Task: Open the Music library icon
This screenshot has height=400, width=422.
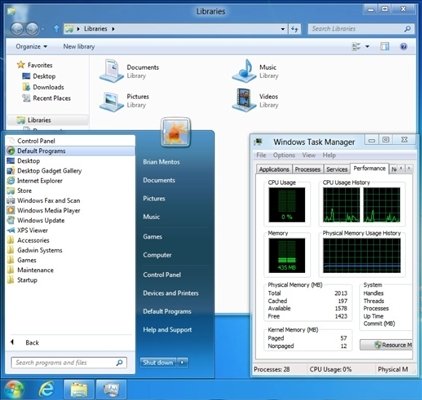Action: 244,71
